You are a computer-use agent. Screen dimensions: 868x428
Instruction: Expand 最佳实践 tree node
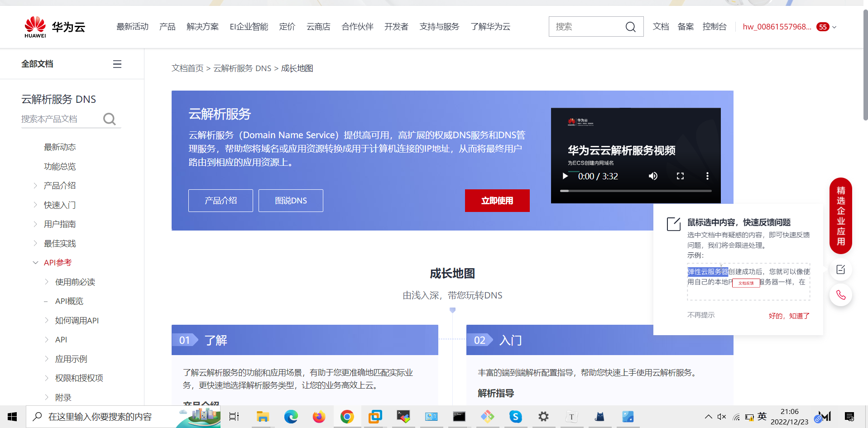tap(35, 243)
